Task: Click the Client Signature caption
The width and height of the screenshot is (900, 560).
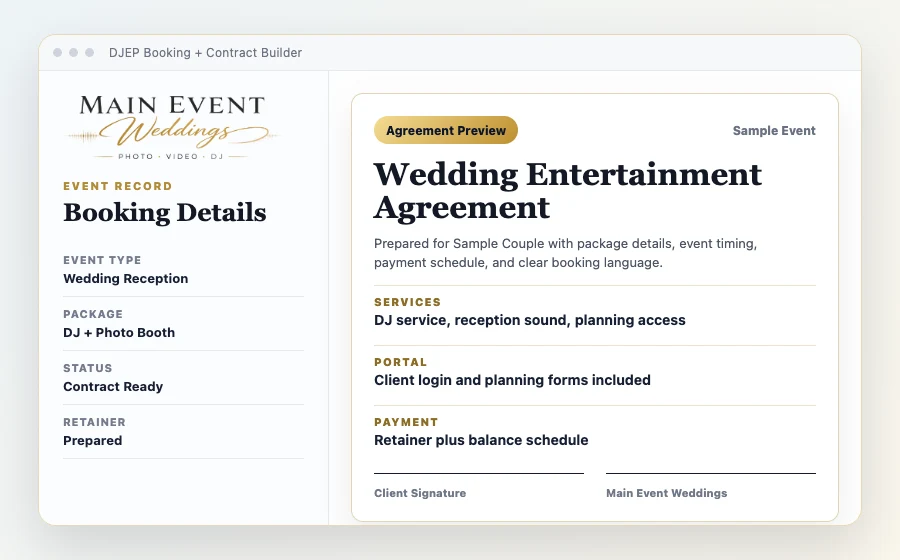Action: coord(420,493)
